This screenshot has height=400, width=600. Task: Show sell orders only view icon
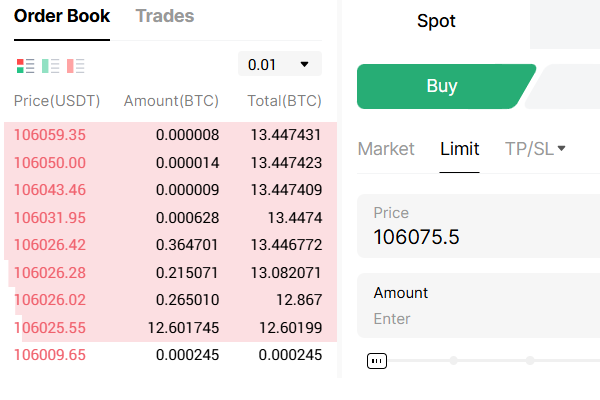pyautogui.click(x=75, y=66)
